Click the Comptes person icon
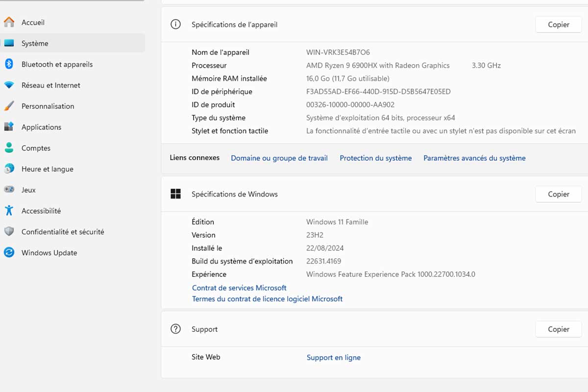The image size is (588, 392). pyautogui.click(x=9, y=148)
